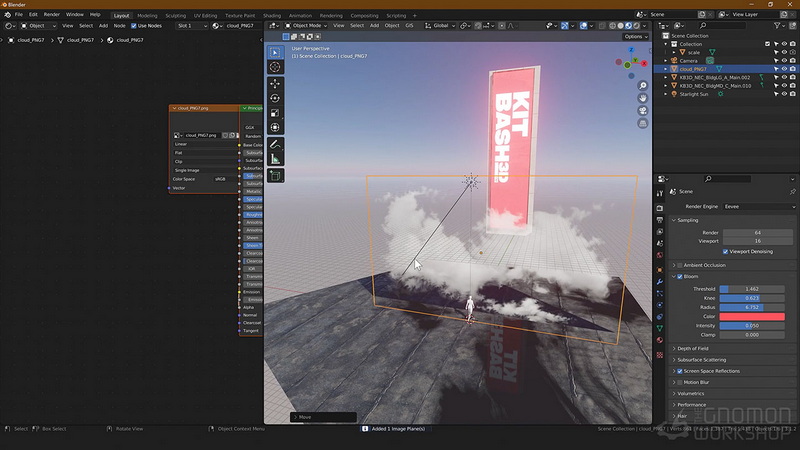The height and width of the screenshot is (450, 800).
Task: Click the red X axis on navigation gizmo
Action: (644, 63)
